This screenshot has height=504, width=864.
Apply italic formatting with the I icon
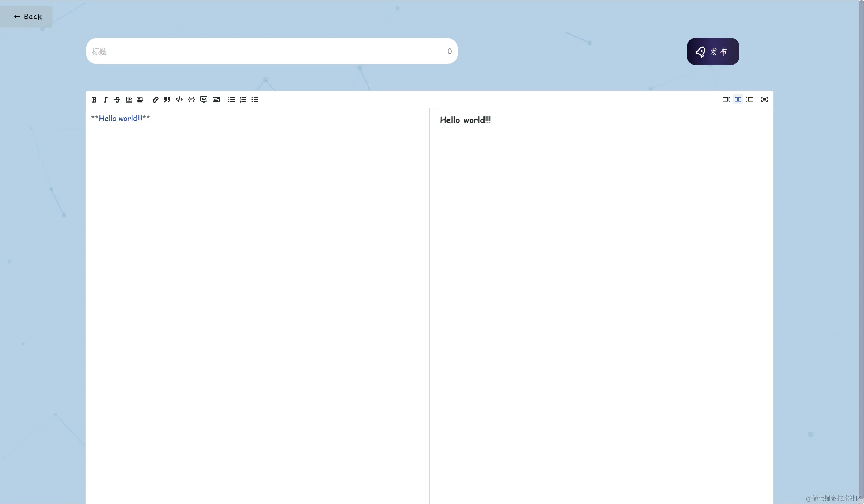tap(105, 100)
